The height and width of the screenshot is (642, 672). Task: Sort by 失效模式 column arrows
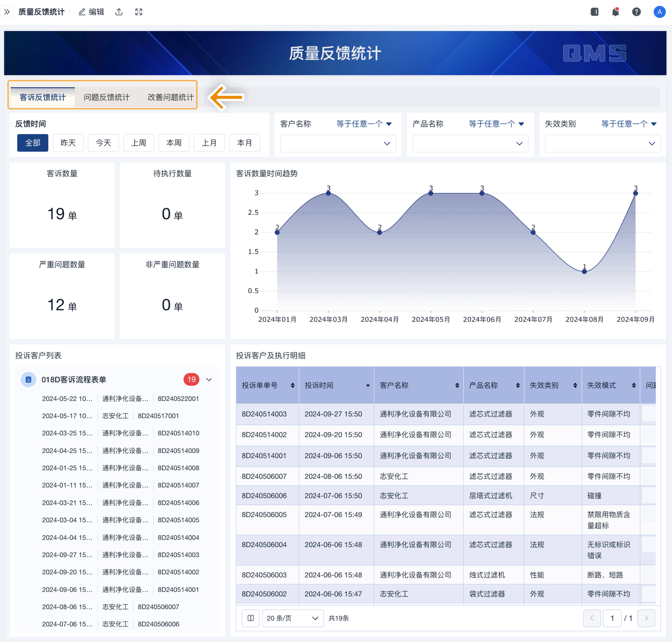pos(634,385)
